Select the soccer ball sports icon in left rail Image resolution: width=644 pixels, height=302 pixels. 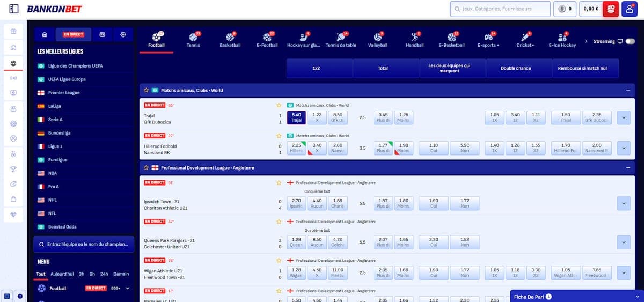[13, 63]
